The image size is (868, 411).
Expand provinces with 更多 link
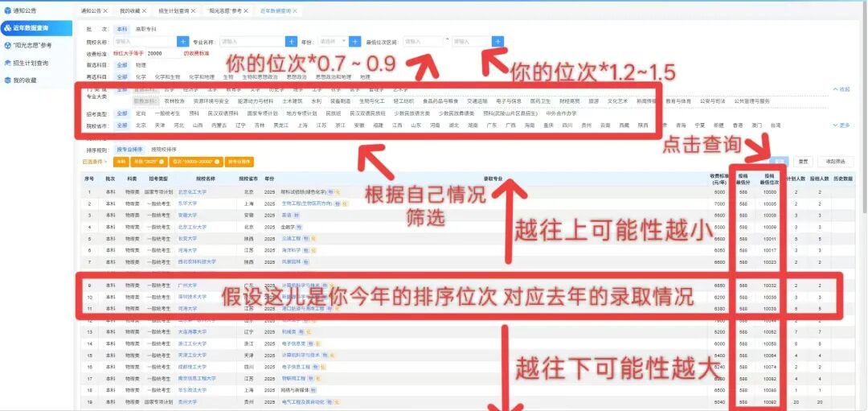click(841, 125)
